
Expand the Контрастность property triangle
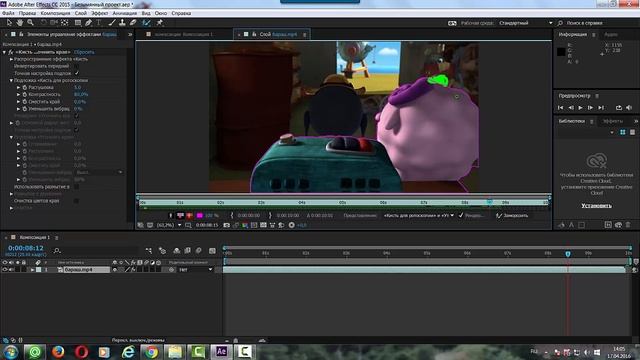(18, 94)
